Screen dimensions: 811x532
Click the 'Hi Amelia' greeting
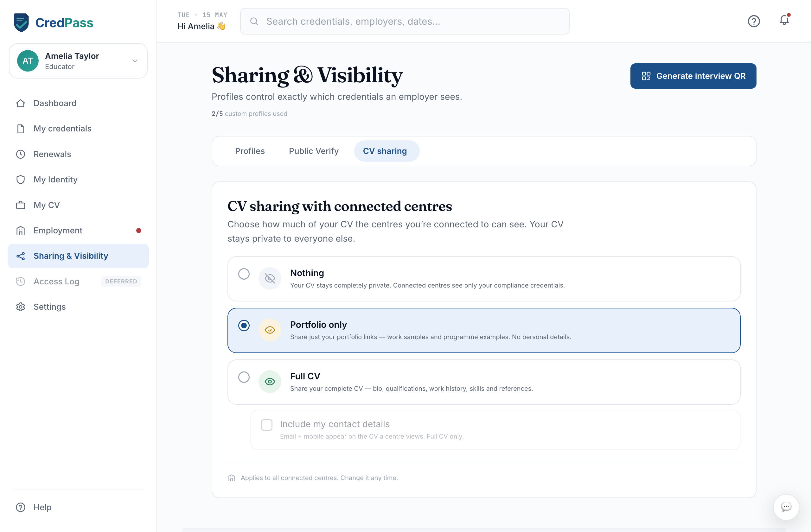[x=201, y=26]
